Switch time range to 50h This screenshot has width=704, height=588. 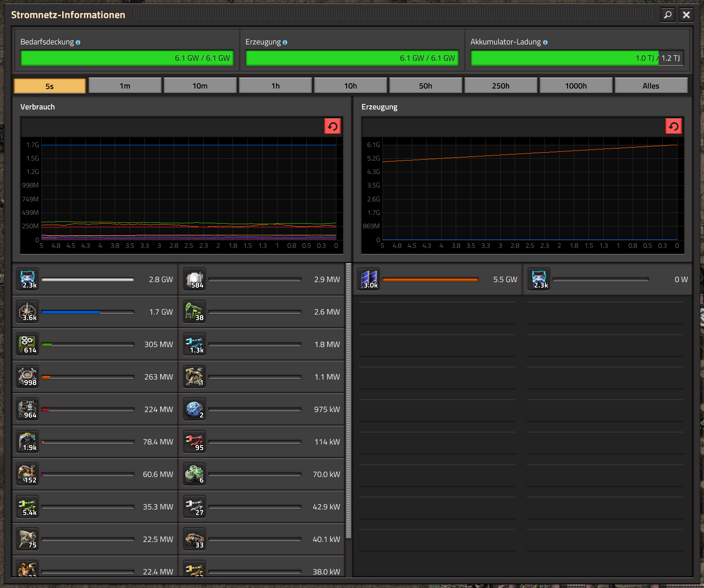point(426,86)
